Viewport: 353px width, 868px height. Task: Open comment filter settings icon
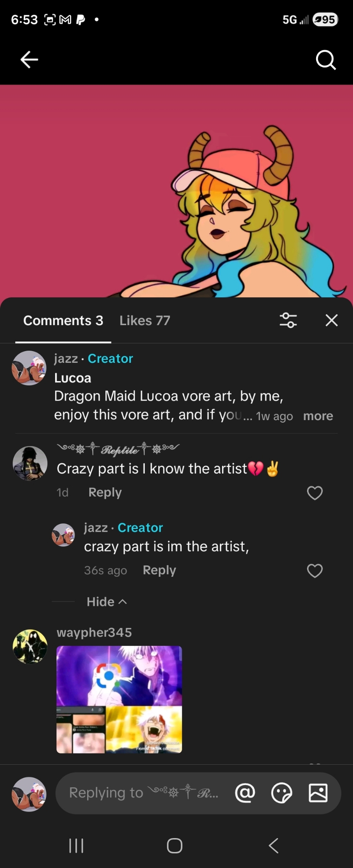pos(288,320)
